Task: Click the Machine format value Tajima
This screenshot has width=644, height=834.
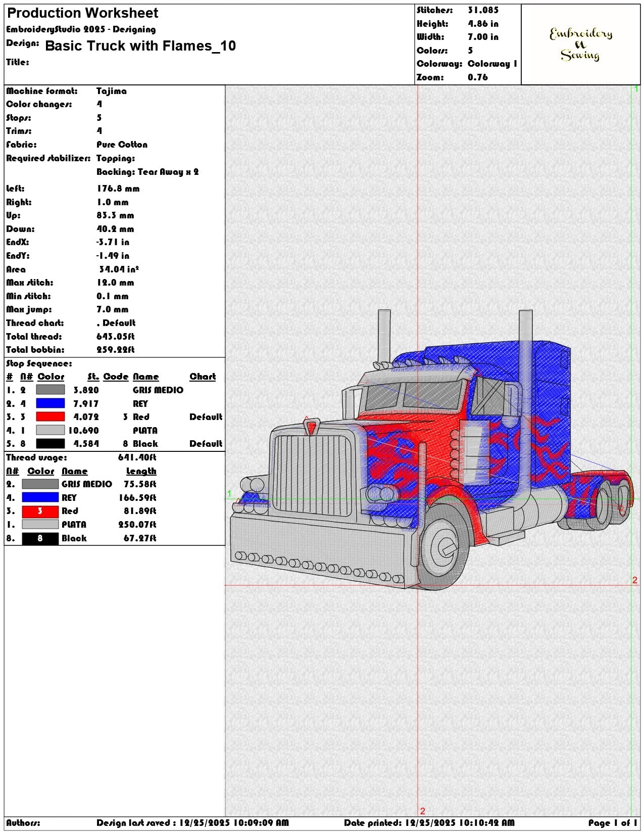Action: tap(112, 91)
